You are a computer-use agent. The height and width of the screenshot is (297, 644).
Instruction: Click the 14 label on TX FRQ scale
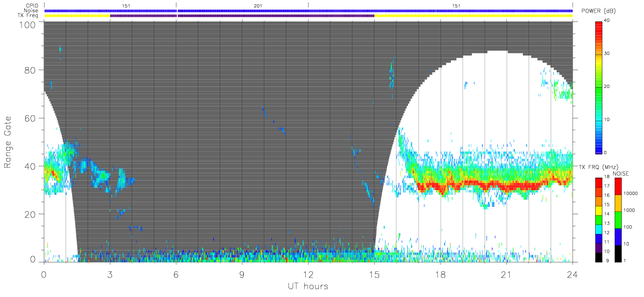[607, 213]
